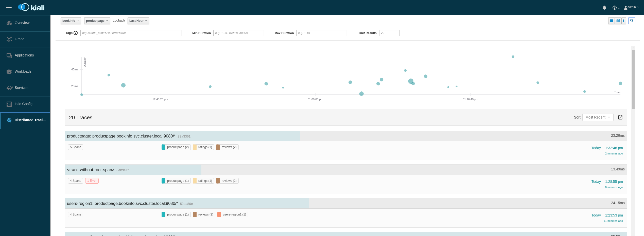Click the yellow swatch on ratings (1), 1 Error trace
The image size is (644, 236).
point(195,181)
